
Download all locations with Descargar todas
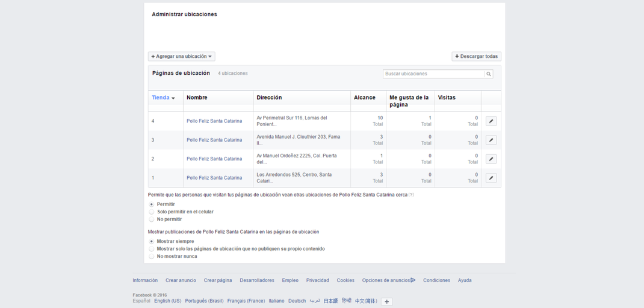477,56
